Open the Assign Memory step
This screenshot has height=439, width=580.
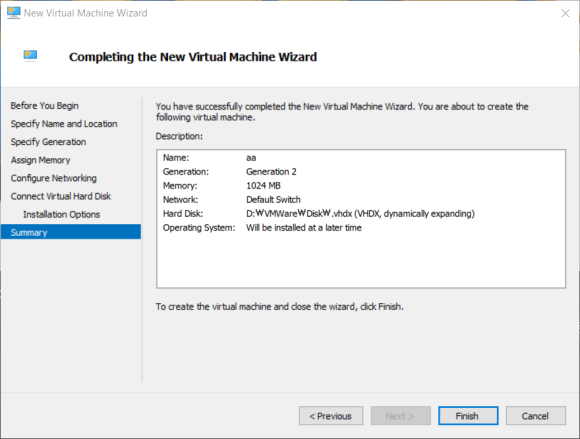point(40,160)
